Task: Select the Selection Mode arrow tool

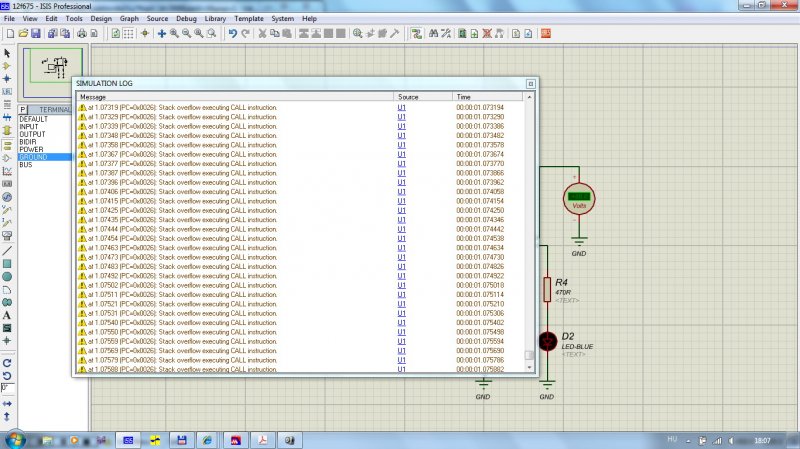Action: pos(7,52)
